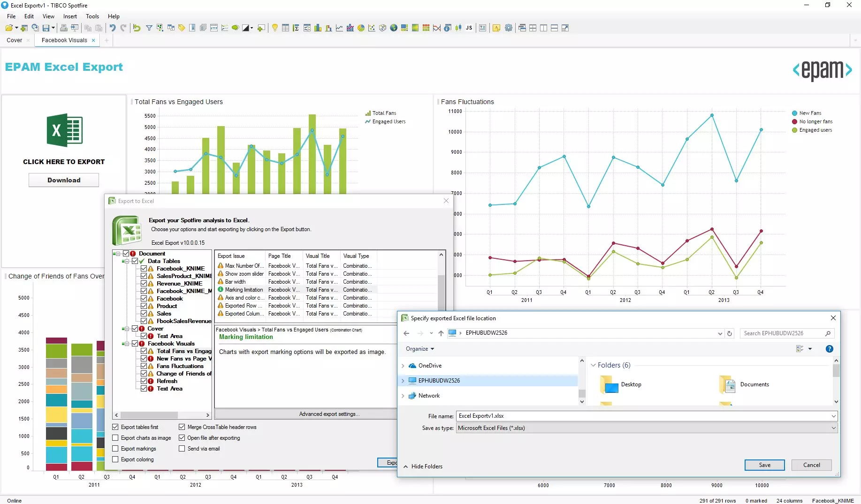This screenshot has width=861, height=504.
Task: Click the Print toolbar icon
Action: click(x=64, y=28)
